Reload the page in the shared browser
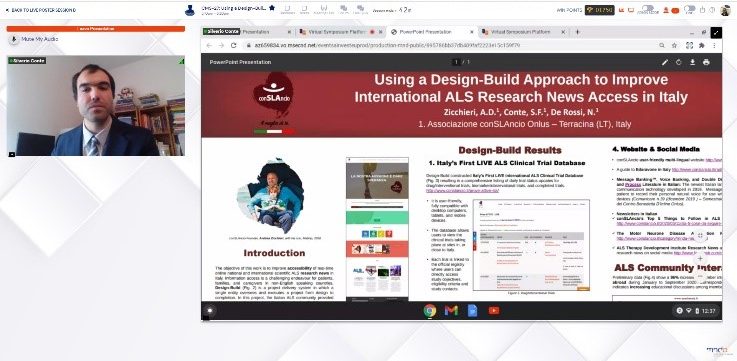Screen dimensions: 737x361 [x=234, y=46]
